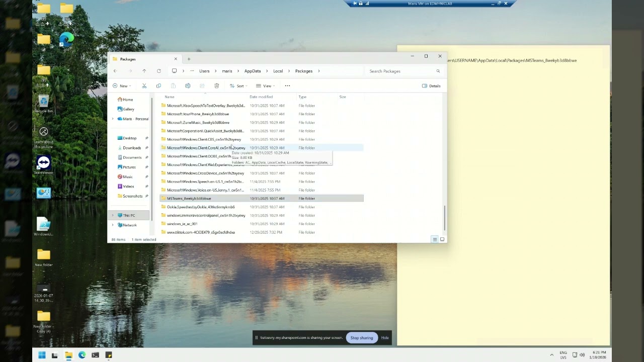Image resolution: width=644 pixels, height=362 pixels.
Task: Click the Back navigation arrow
Action: 115,71
